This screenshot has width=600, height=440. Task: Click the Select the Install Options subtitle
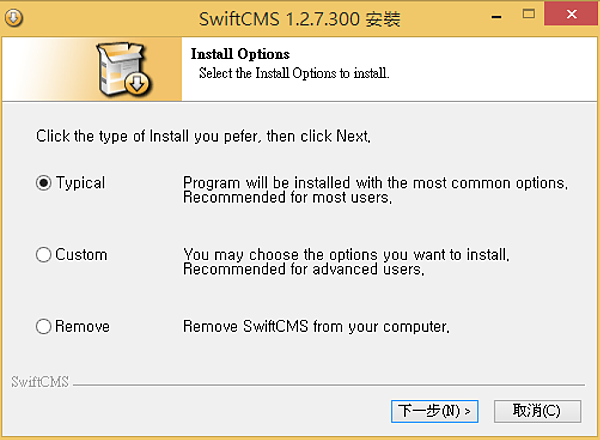coord(294,73)
